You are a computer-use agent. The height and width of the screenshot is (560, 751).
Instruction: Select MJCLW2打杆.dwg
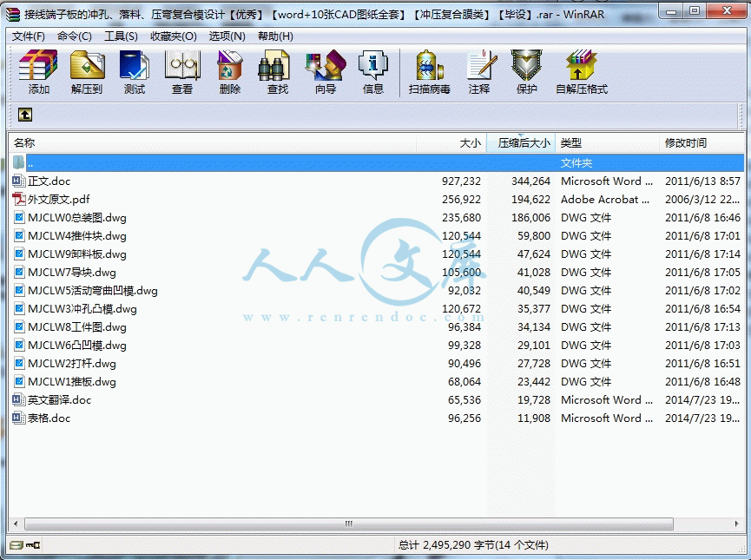(72, 364)
